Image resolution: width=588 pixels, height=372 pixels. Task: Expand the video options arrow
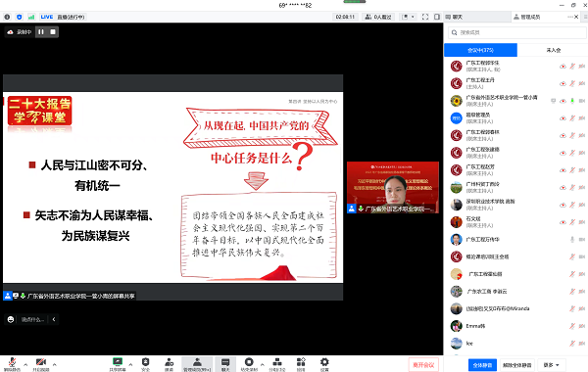click(54, 364)
